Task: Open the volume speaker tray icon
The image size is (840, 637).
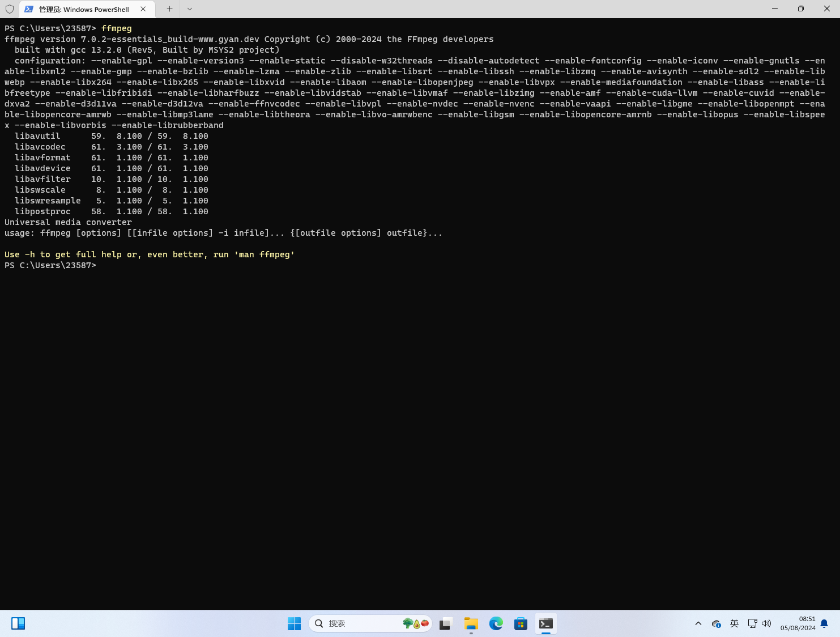Action: [766, 623]
